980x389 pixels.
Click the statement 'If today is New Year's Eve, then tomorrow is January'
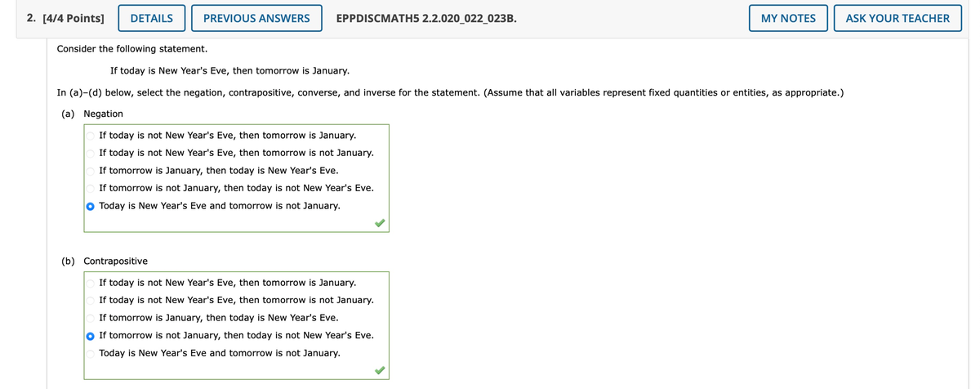point(229,71)
